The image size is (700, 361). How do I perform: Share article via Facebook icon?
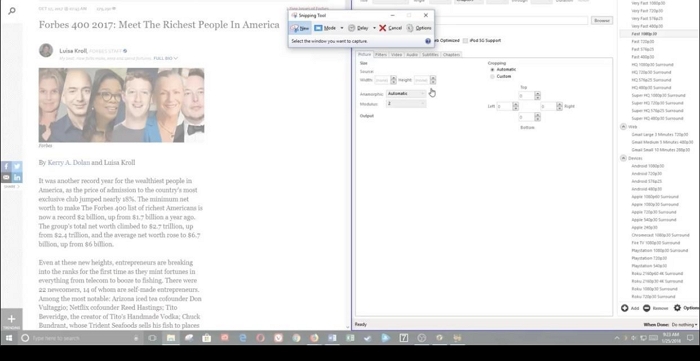pyautogui.click(x=6, y=166)
